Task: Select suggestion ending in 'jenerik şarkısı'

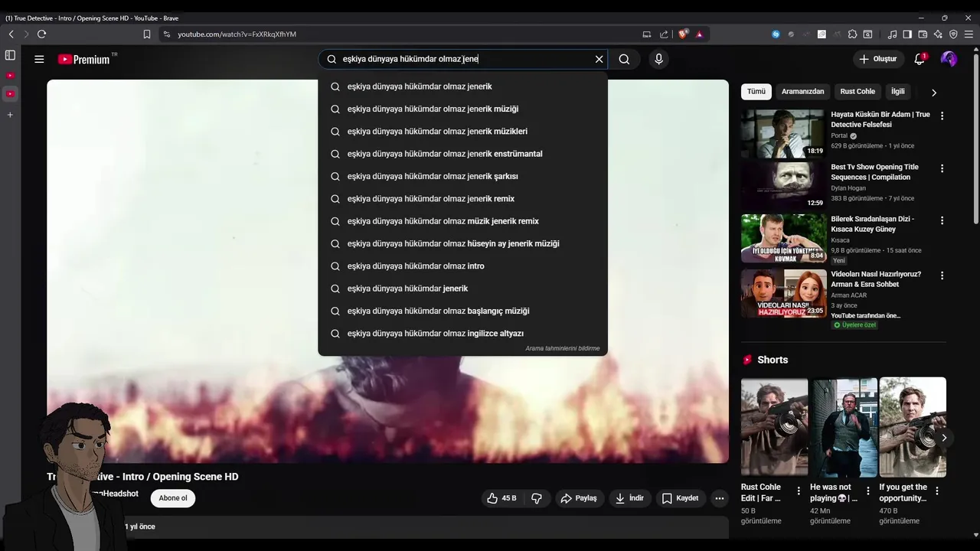Action: (462, 176)
